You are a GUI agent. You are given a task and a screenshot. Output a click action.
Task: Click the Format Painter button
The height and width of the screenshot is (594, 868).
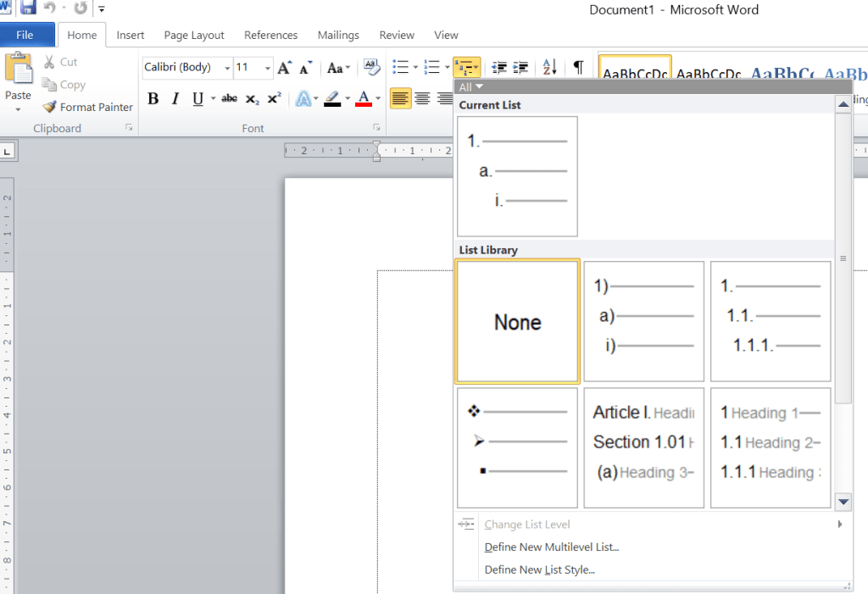[88, 108]
